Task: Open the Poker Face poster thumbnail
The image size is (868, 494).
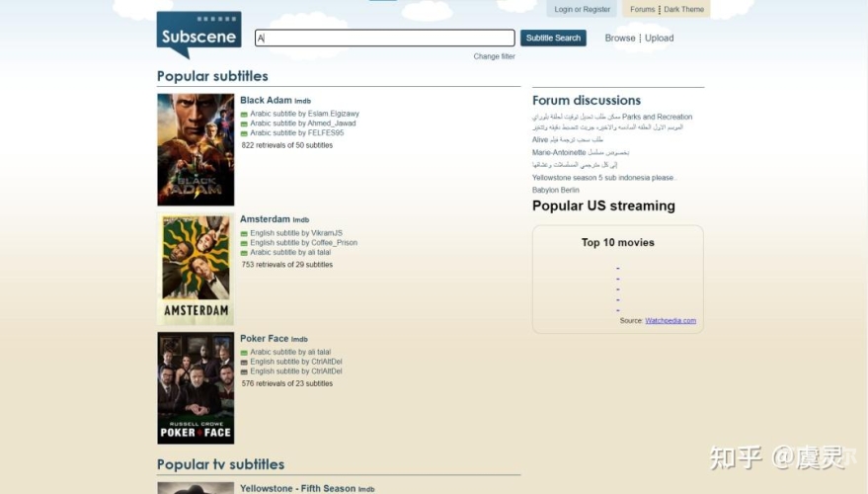Action: point(196,387)
